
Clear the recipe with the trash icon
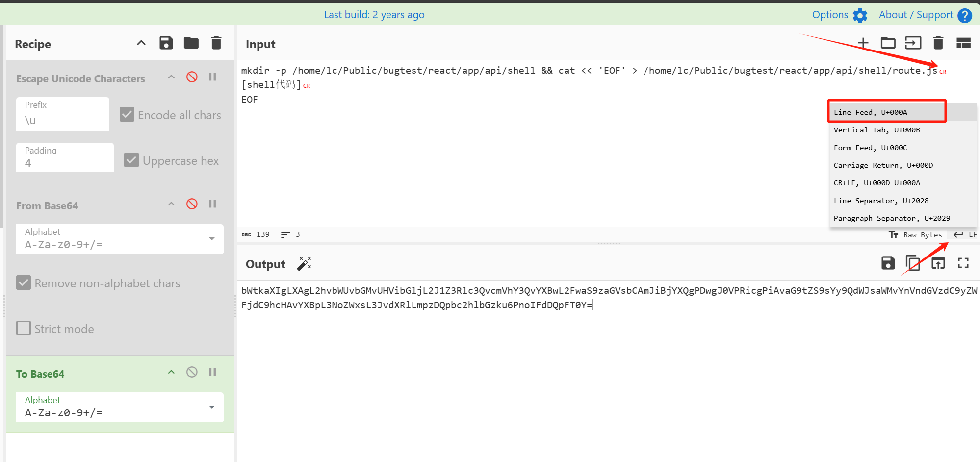click(x=216, y=43)
